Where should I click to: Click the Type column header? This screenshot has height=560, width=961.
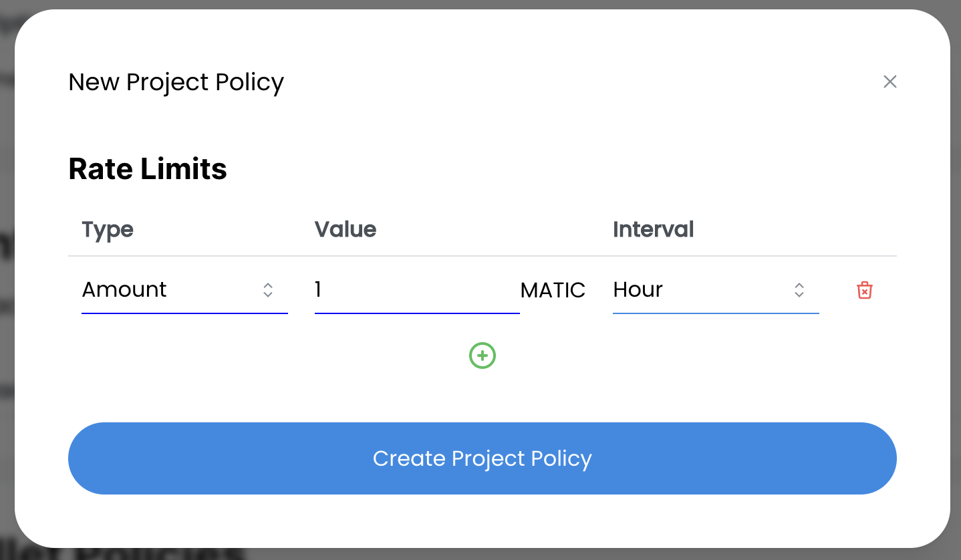(x=108, y=230)
